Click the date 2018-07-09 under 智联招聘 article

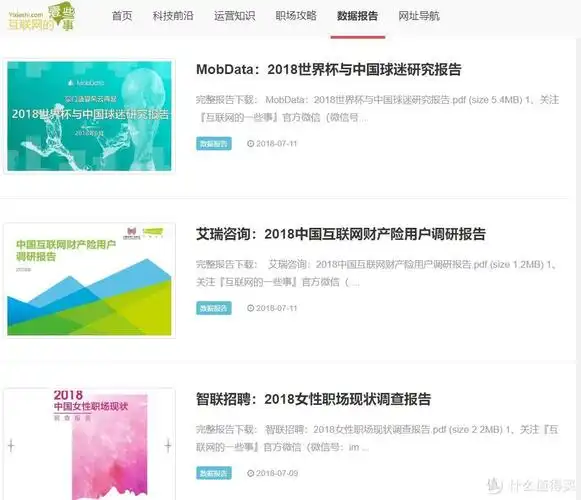tap(277, 473)
